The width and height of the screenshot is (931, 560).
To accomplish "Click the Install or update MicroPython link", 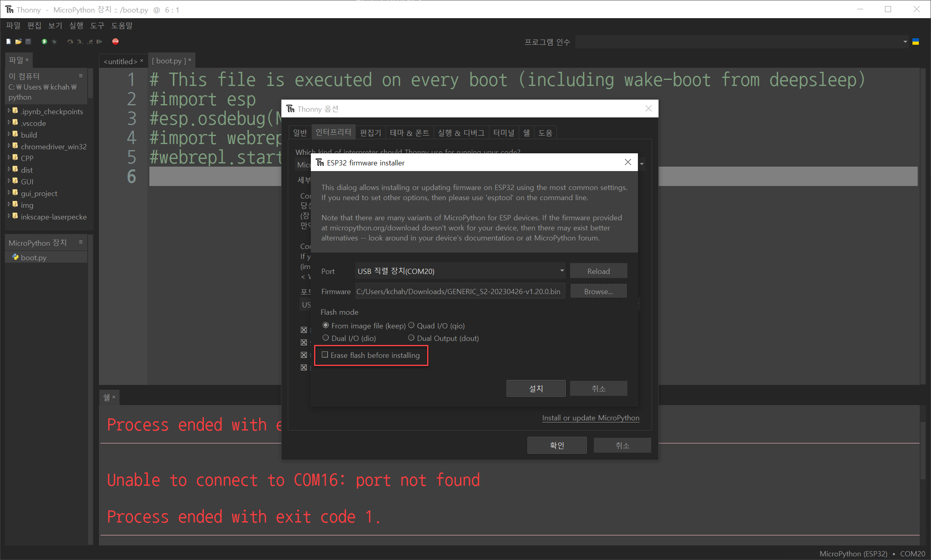I will (x=590, y=418).
